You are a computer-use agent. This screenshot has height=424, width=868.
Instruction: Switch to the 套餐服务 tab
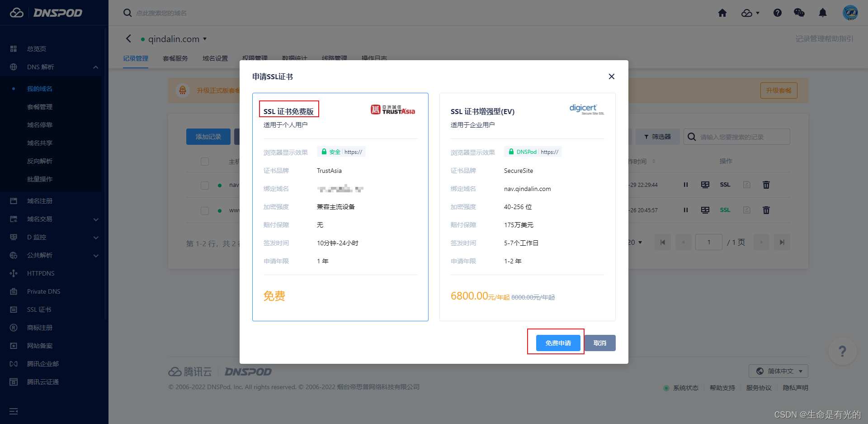[x=175, y=58]
